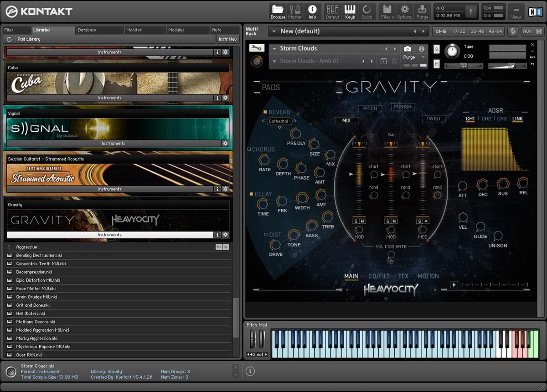Switch to the EQ/FILT page
This screenshot has width=547, height=392.
click(378, 276)
